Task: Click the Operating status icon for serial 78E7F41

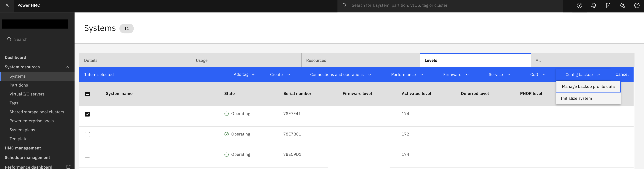Action: pyautogui.click(x=227, y=114)
